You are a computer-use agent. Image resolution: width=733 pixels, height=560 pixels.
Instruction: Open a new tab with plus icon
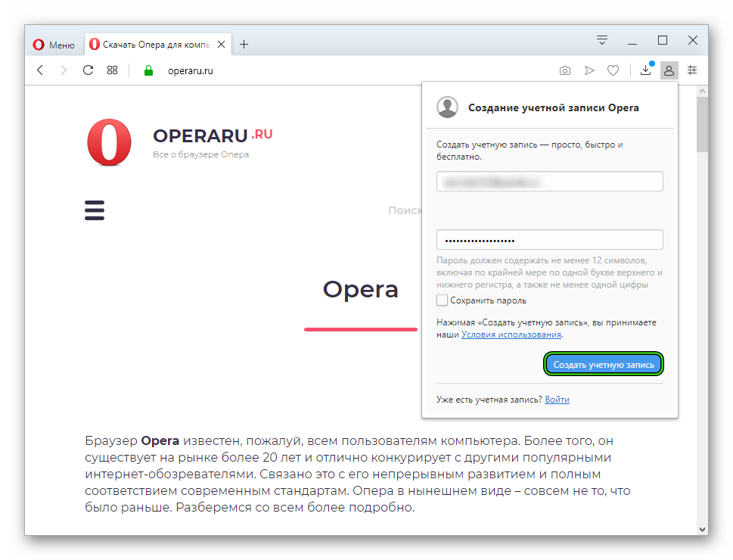click(x=244, y=45)
